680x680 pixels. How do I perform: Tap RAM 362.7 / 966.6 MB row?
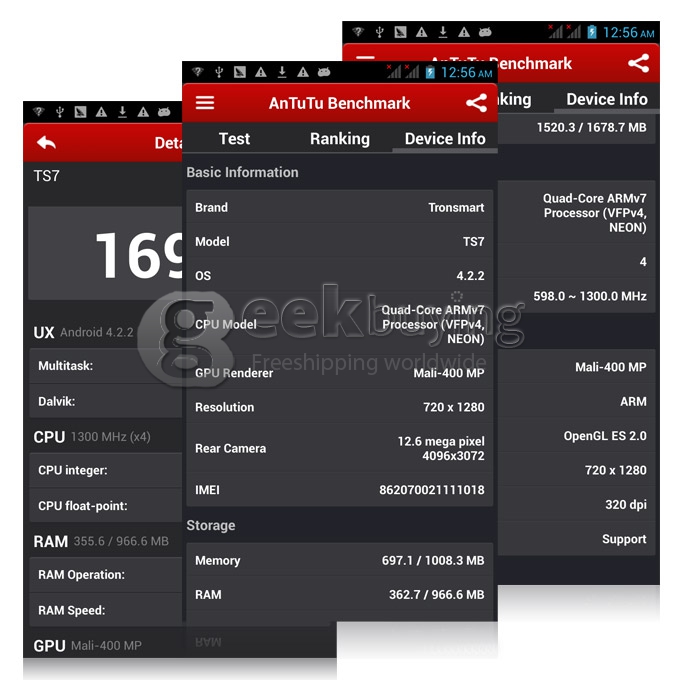[340, 594]
